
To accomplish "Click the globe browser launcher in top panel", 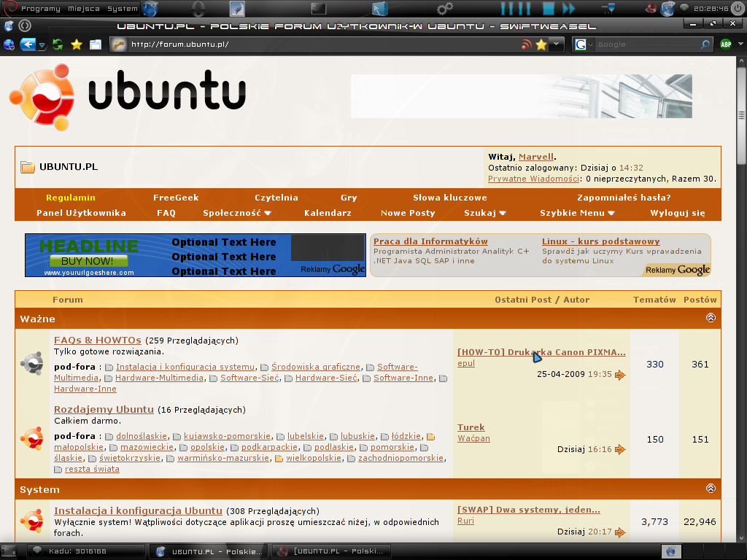I will tap(150, 9).
